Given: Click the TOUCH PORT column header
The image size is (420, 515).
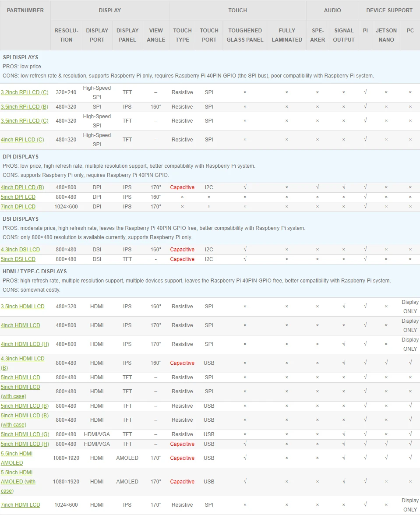Looking at the screenshot, I should point(209,35).
